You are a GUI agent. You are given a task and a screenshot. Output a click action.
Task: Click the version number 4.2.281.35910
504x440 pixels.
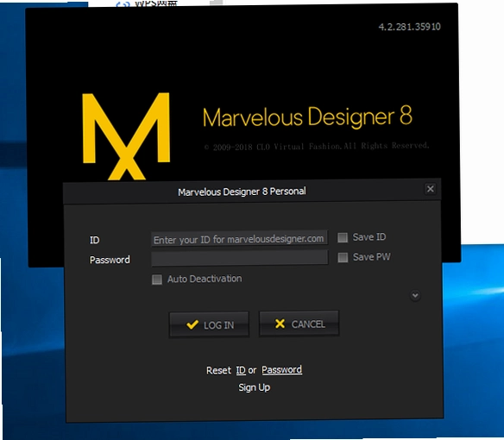[x=409, y=27]
